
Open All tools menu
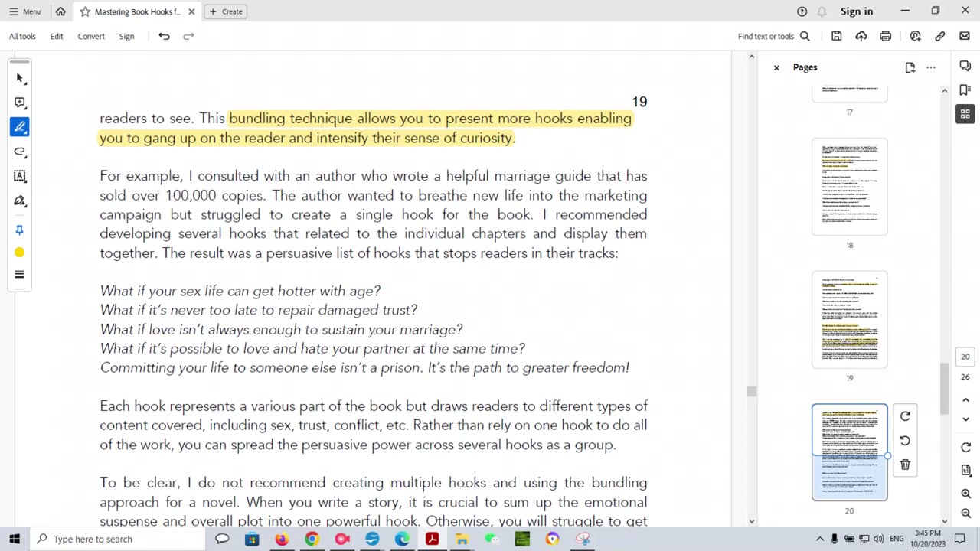(x=22, y=36)
